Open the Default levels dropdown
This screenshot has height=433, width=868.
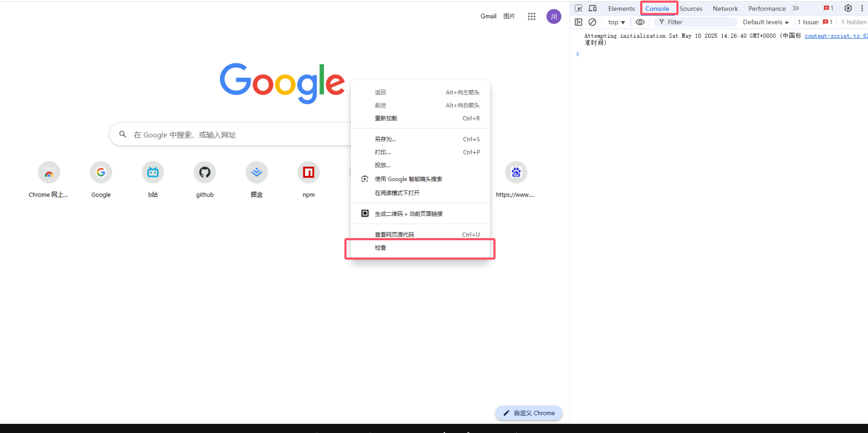click(765, 22)
